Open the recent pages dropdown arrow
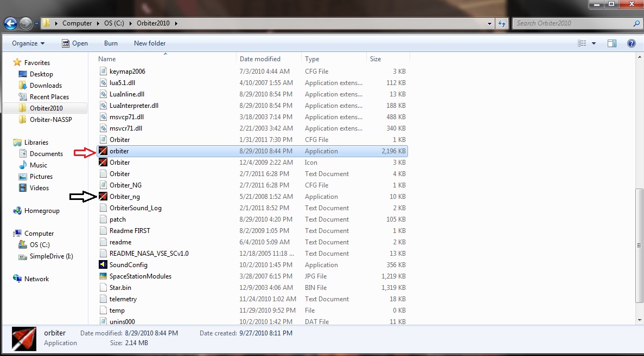The width and height of the screenshot is (644, 356). 36,23
